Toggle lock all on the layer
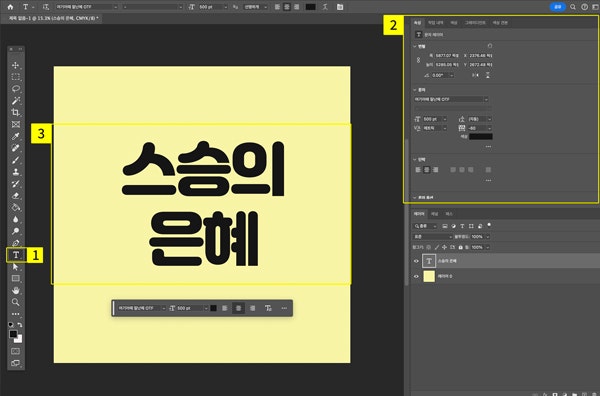The image size is (600, 396). click(x=460, y=248)
